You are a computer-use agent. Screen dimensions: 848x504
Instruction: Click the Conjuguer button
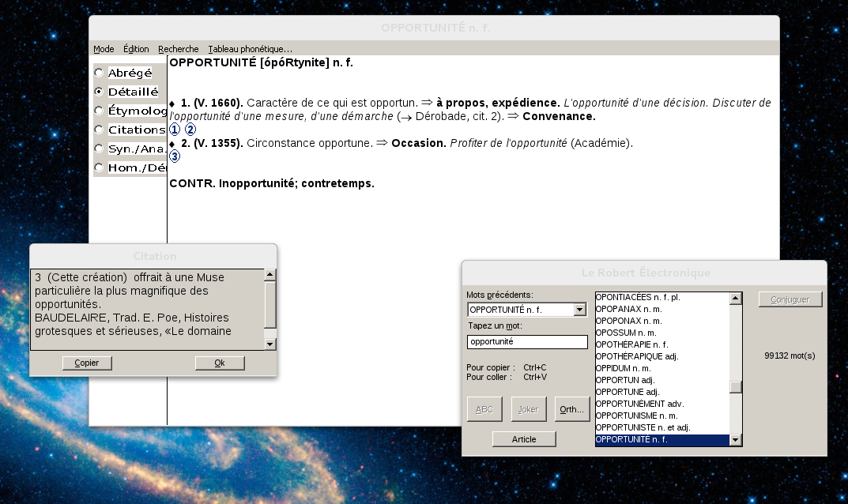pyautogui.click(x=790, y=299)
